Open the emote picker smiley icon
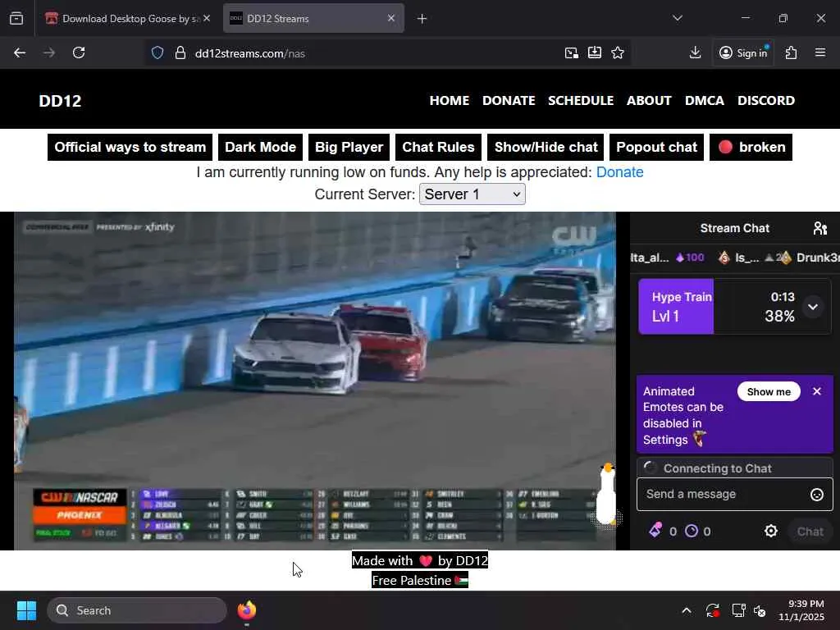 coord(816,495)
